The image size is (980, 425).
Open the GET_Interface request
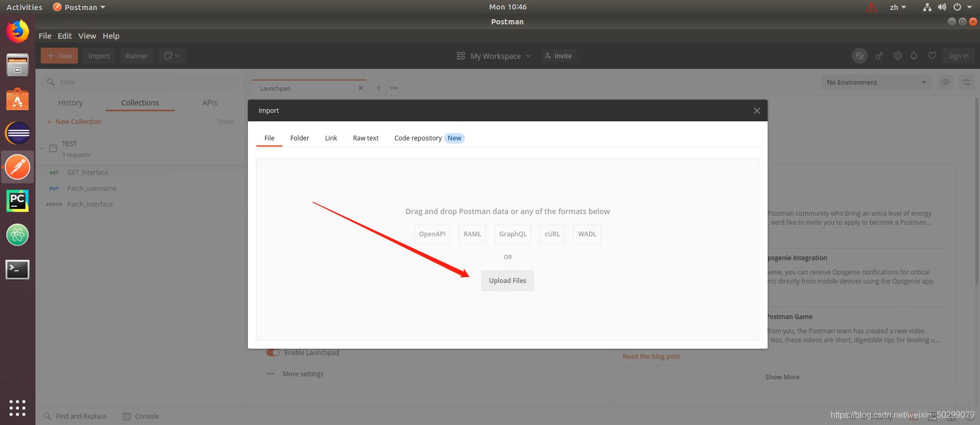point(140,172)
